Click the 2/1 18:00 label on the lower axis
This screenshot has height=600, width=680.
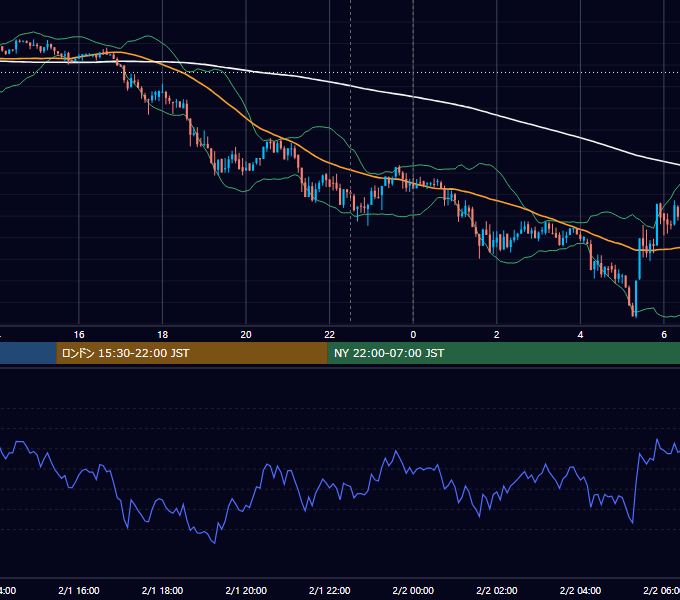tap(163, 590)
